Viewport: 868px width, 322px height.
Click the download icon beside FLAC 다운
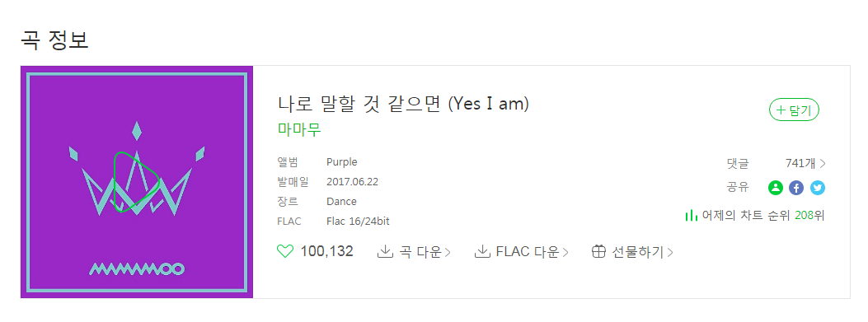point(483,252)
